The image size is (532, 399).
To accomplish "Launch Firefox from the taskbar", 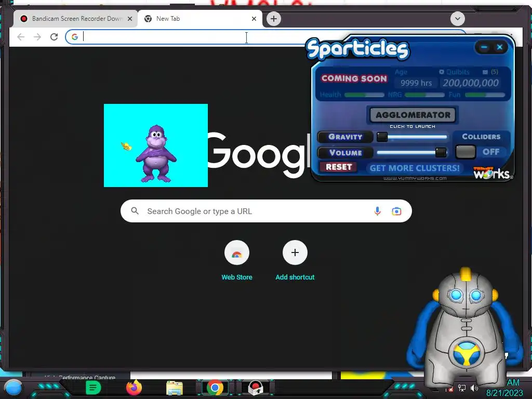I will click(x=134, y=388).
